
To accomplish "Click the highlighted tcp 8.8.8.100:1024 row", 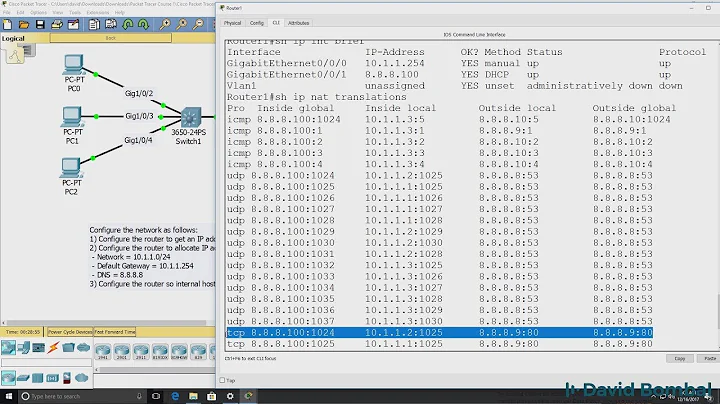I will (x=439, y=332).
